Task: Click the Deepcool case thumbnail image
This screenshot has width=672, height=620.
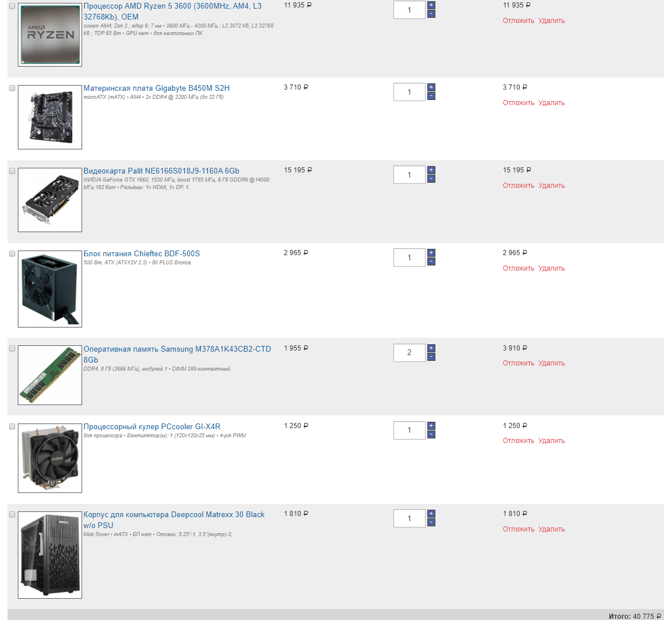Action: point(50,555)
